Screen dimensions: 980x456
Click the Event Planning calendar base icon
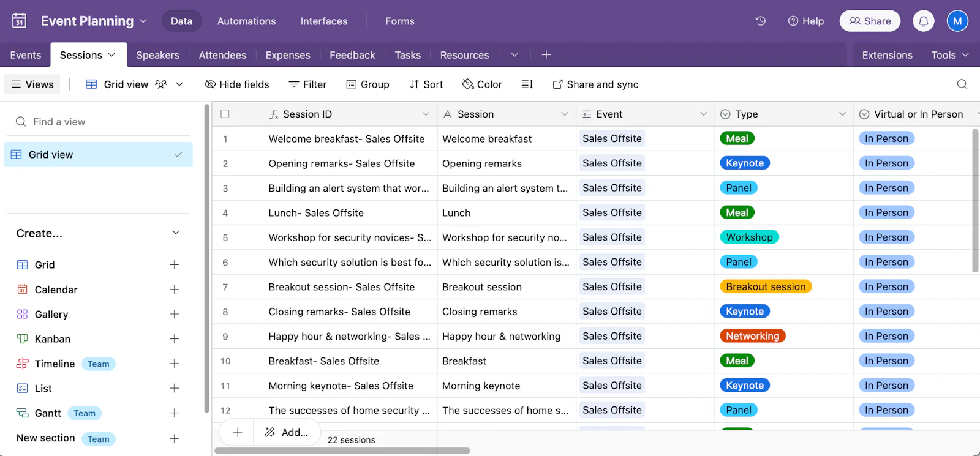pyautogui.click(x=20, y=21)
